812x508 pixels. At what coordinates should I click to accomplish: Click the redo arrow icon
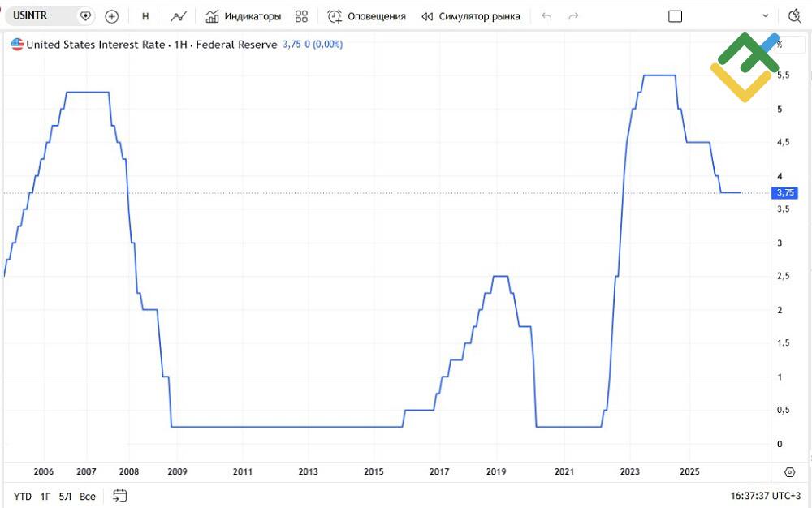(573, 16)
